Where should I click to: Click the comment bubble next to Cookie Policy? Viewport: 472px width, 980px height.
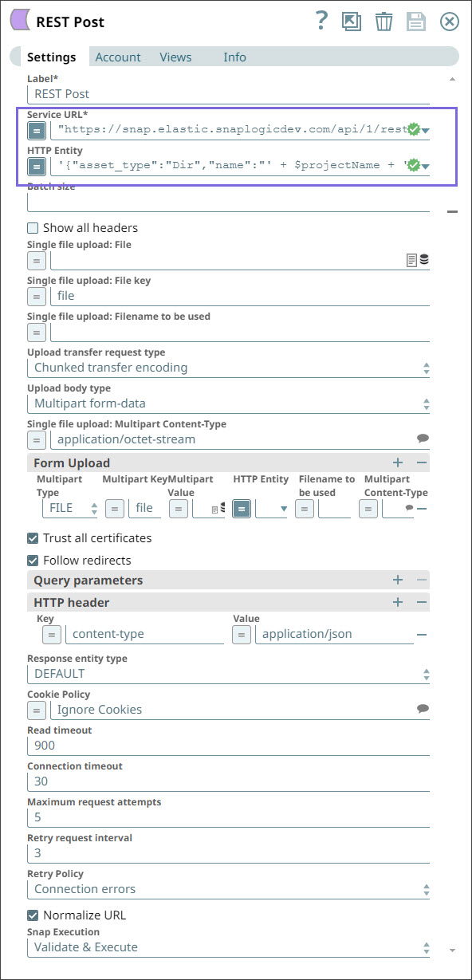(x=423, y=709)
